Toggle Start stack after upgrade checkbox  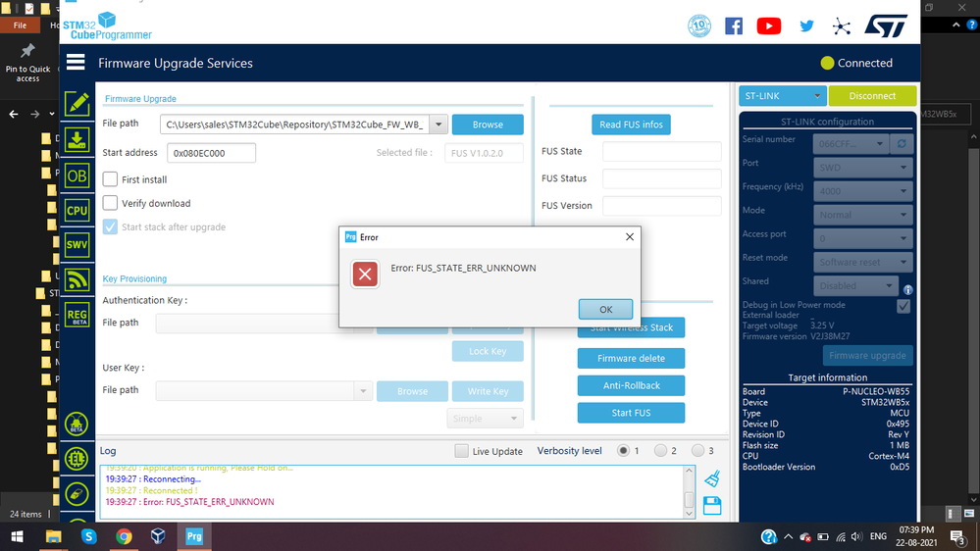[110, 226]
